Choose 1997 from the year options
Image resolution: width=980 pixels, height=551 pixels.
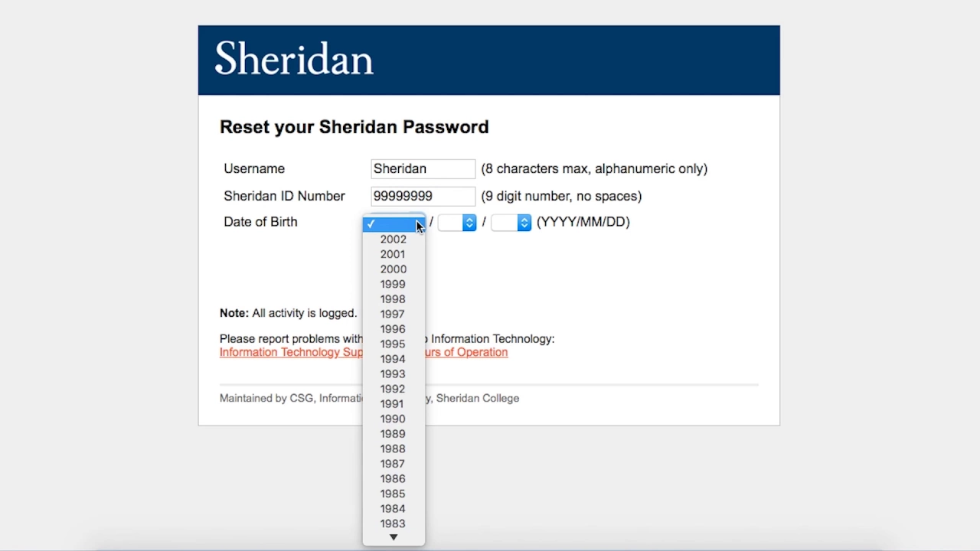pos(394,314)
